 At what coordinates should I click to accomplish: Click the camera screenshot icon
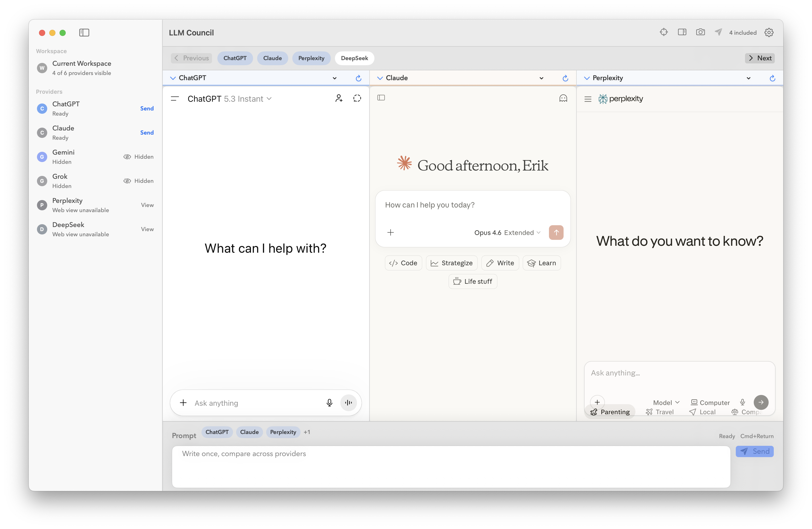700,32
